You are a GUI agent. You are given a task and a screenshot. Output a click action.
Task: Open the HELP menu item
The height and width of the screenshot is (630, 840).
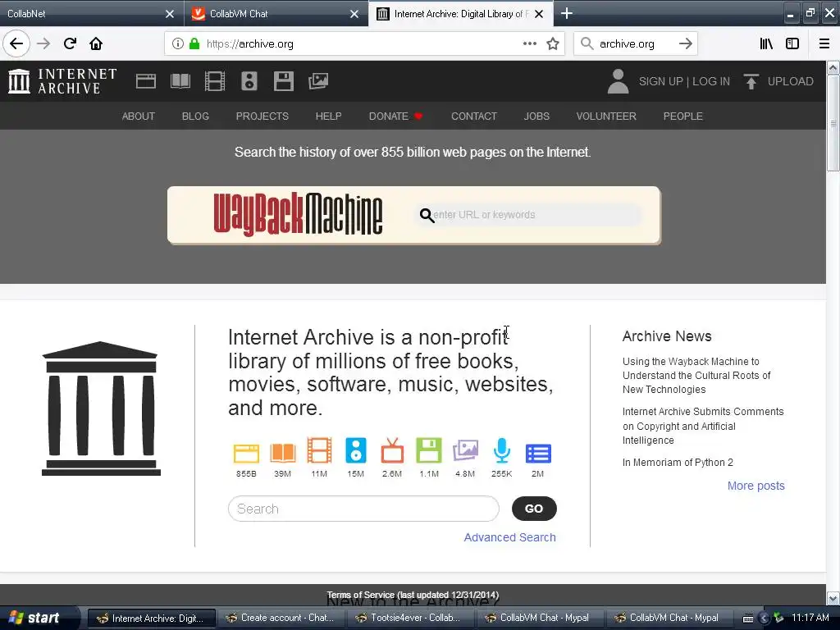[328, 116]
